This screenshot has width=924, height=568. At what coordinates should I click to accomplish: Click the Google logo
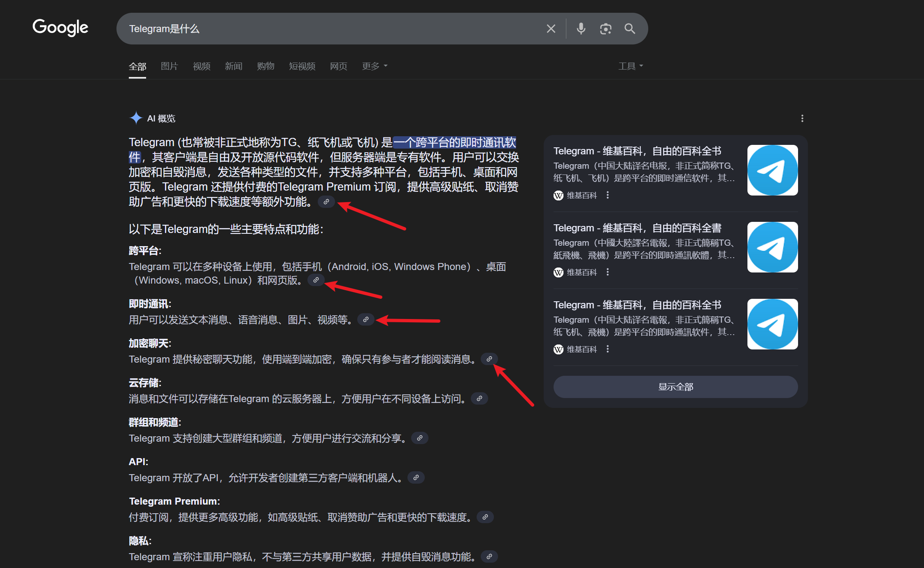pyautogui.click(x=61, y=28)
